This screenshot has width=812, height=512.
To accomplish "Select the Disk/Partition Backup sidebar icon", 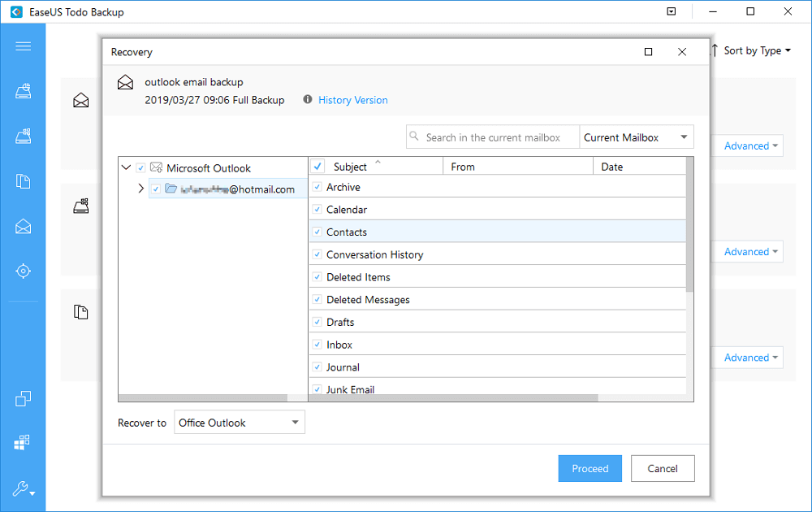I will tap(23, 91).
